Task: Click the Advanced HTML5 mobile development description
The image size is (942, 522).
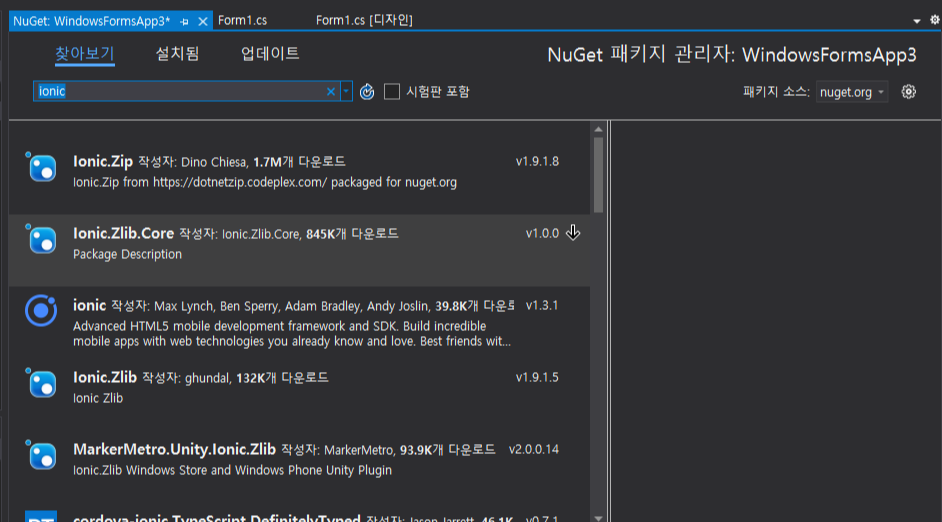Action: click(292, 333)
